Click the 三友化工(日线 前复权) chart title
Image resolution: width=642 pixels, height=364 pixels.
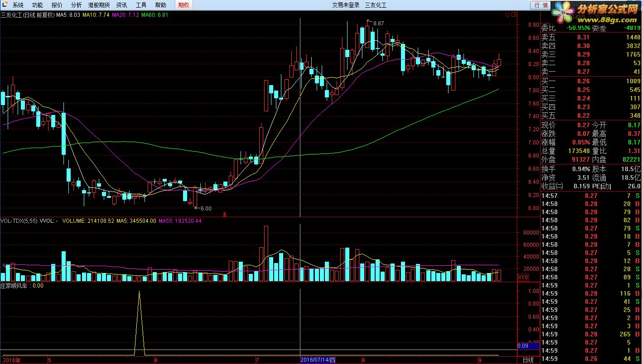pyautogui.click(x=28, y=15)
